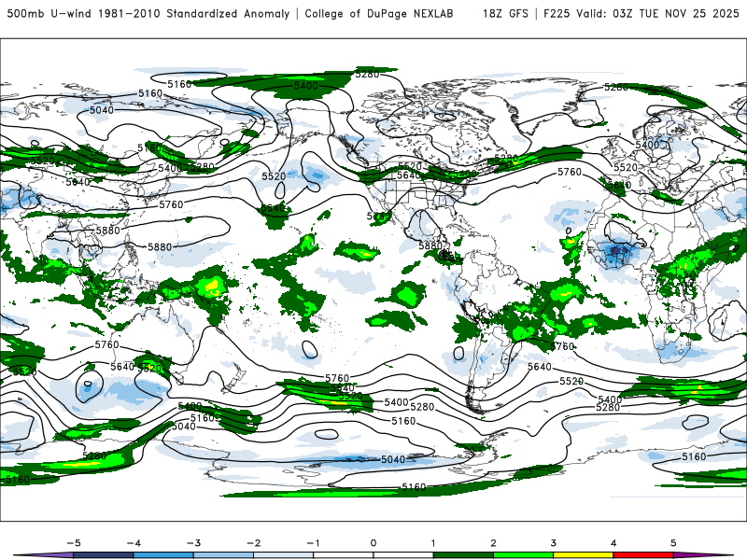
Task: Click the 5040 contour label over Siberia
Action: pyautogui.click(x=102, y=110)
